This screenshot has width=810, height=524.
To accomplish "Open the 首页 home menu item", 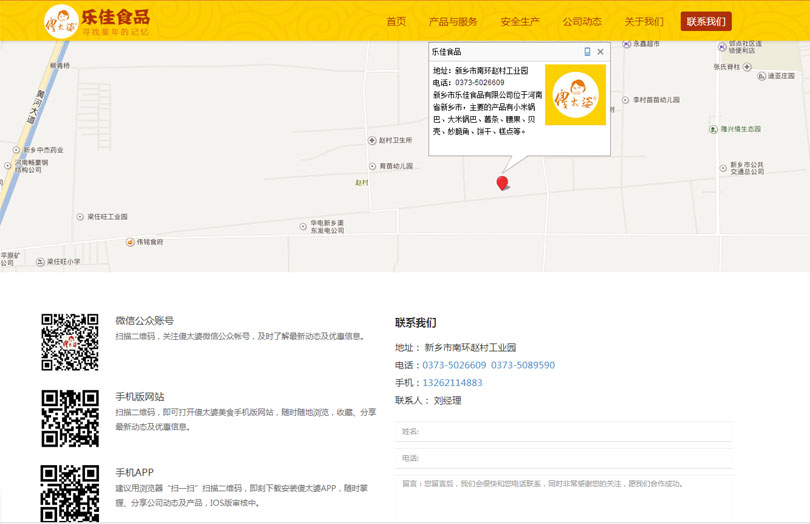I will click(396, 21).
